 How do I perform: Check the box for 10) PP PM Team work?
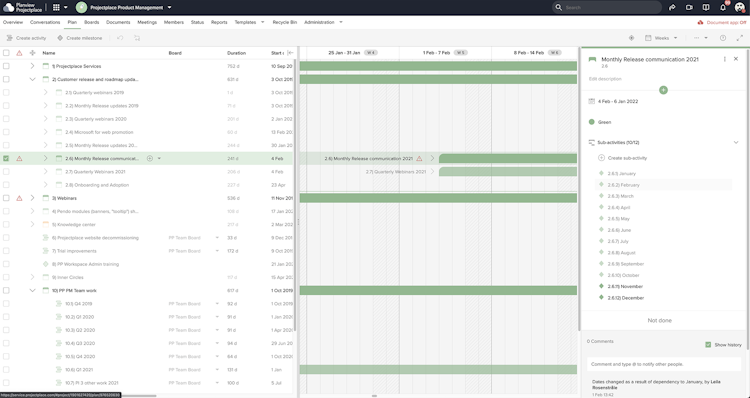point(6,290)
